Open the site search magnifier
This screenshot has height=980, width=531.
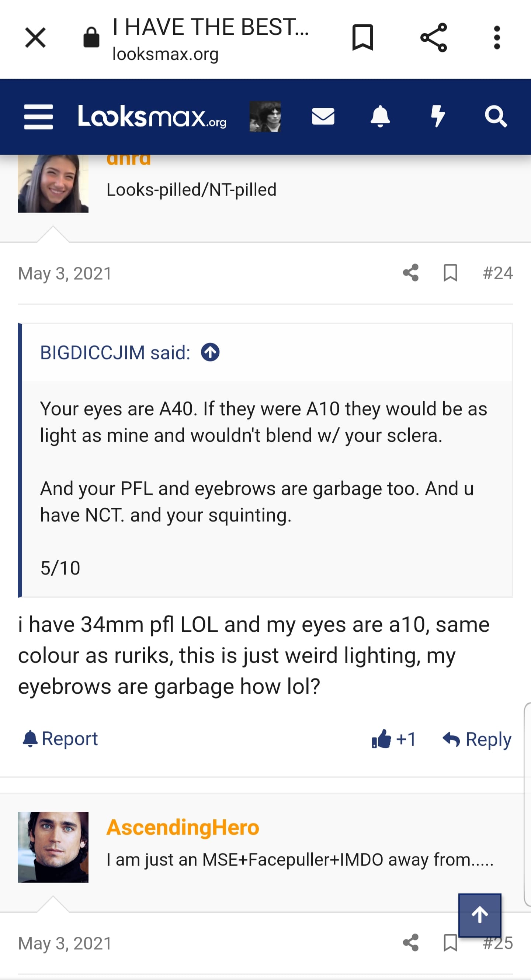pyautogui.click(x=496, y=117)
